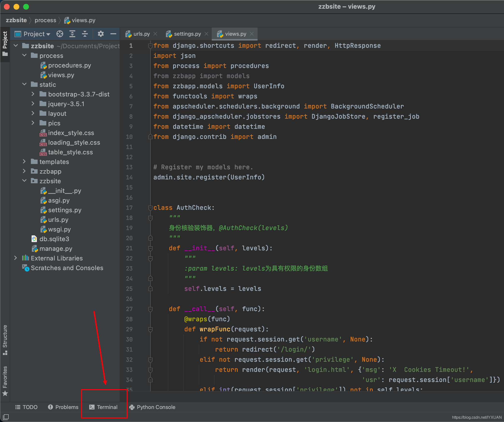Collapse the zzbsite root project folder

16,46
